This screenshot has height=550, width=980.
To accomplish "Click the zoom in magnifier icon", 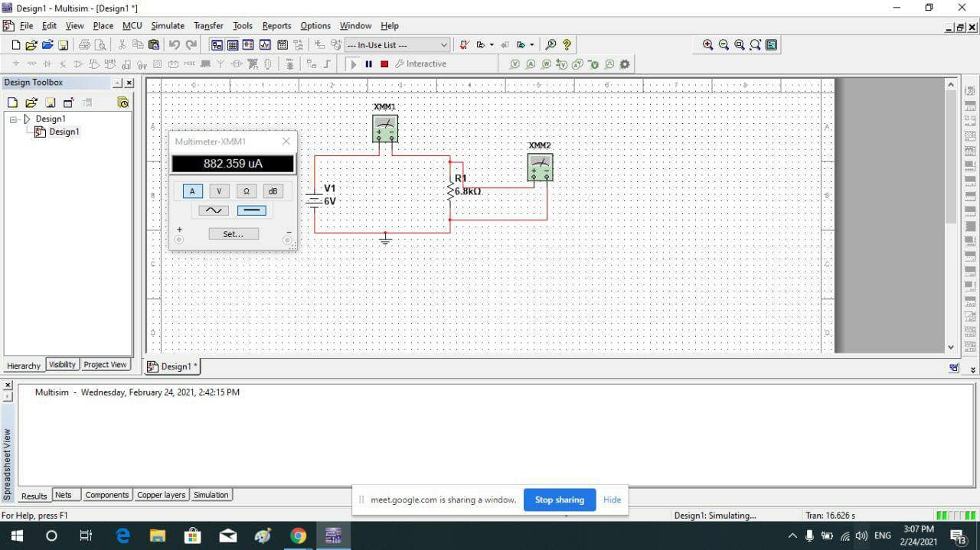I will click(707, 45).
